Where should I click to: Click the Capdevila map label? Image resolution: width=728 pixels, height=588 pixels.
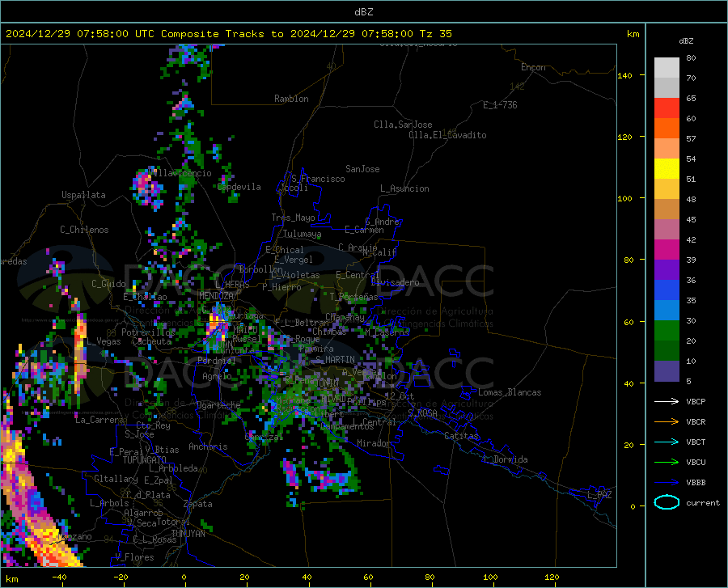[x=239, y=187]
